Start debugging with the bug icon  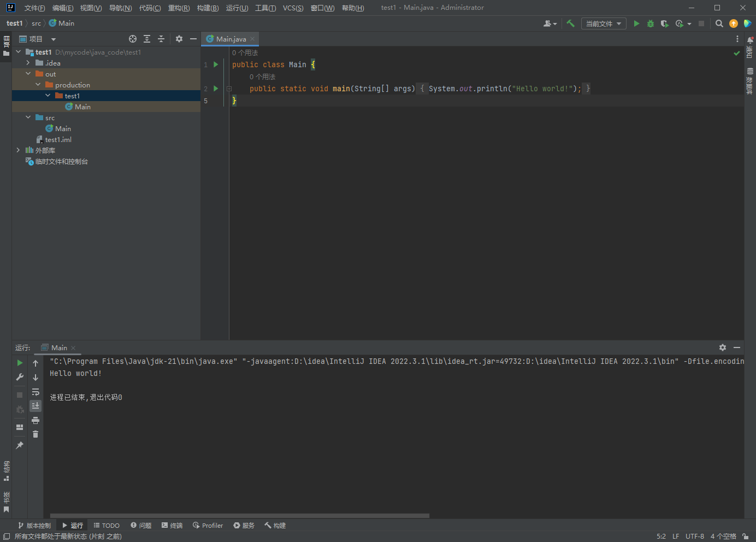(650, 23)
